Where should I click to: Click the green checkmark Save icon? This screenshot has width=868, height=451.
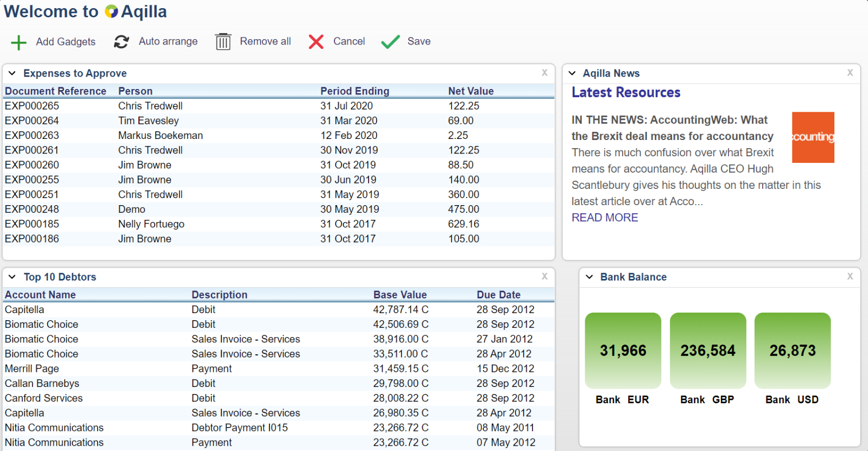point(390,42)
